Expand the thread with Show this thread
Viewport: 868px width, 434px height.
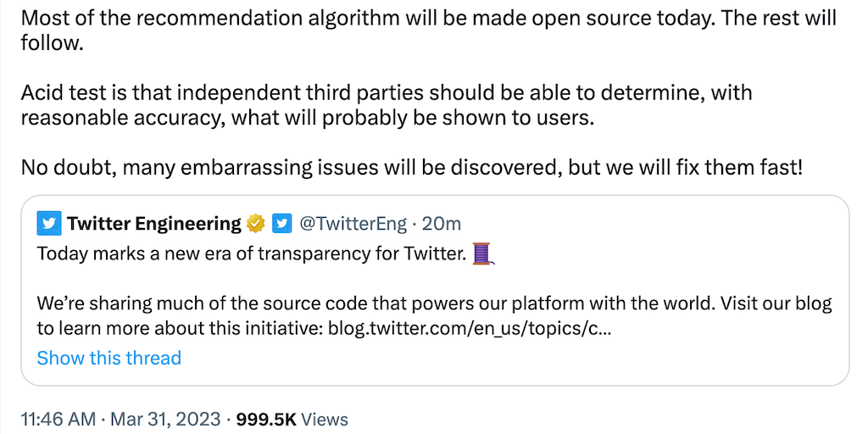(108, 358)
